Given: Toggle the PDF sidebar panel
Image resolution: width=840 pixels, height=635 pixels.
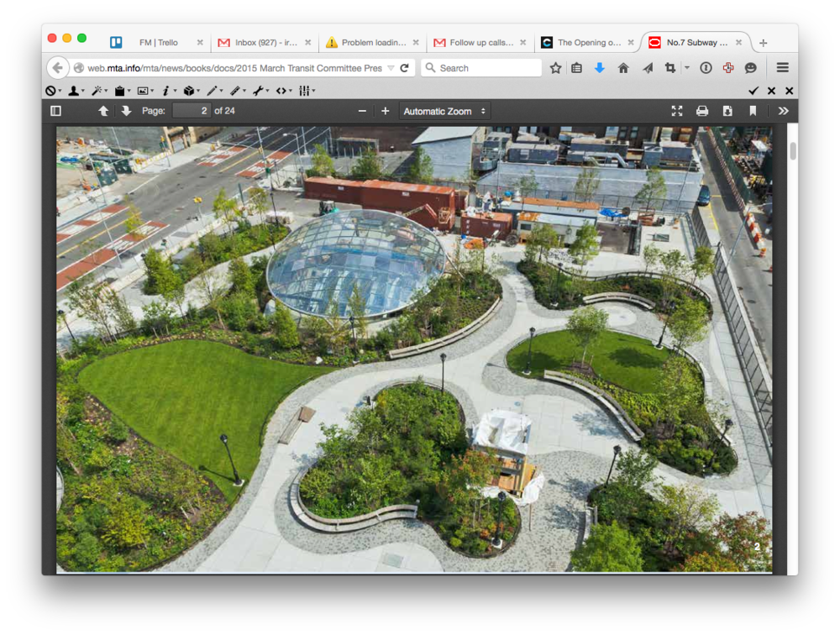Looking at the screenshot, I should [x=55, y=110].
